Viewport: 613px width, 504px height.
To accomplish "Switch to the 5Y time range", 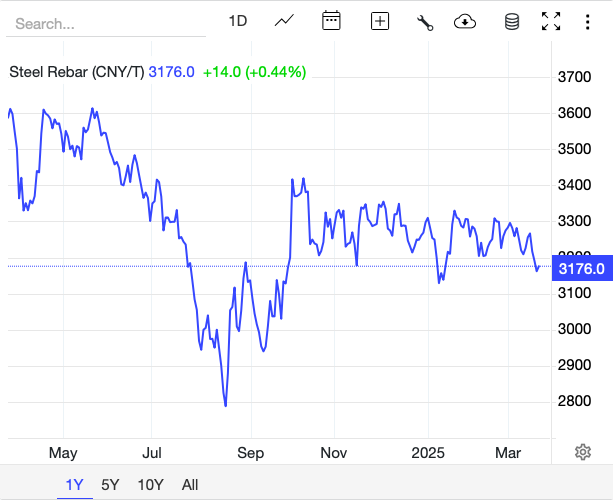I will coord(110,485).
